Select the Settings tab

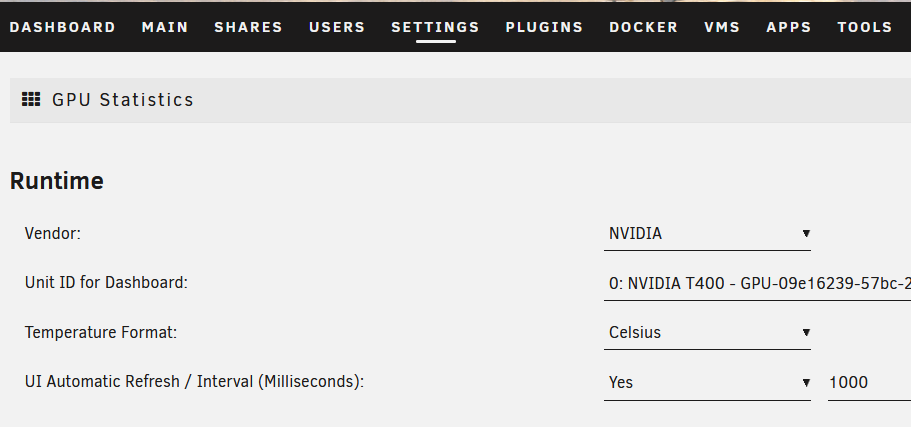coord(435,27)
